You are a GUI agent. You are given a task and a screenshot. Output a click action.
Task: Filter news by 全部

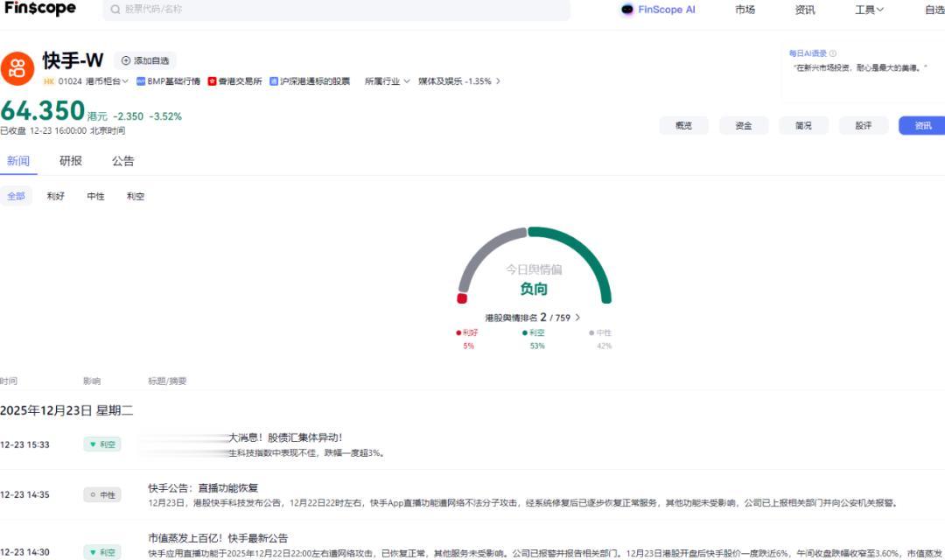coord(17,196)
